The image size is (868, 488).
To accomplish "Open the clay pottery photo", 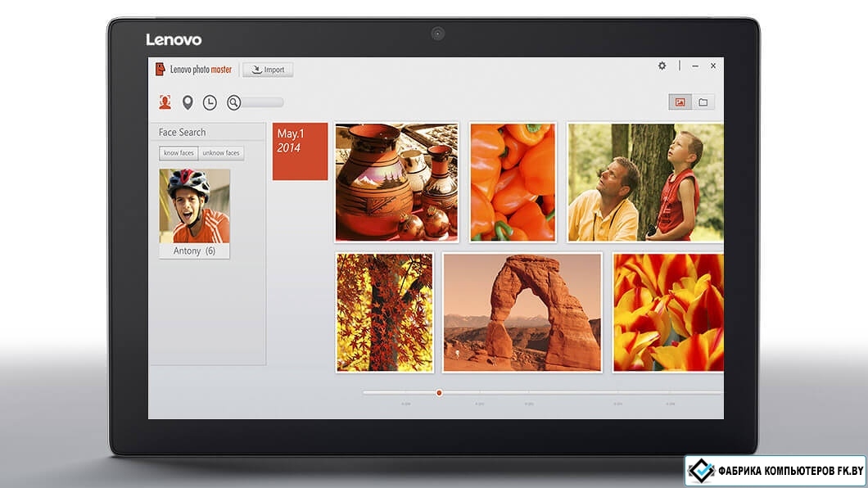I will tap(396, 182).
